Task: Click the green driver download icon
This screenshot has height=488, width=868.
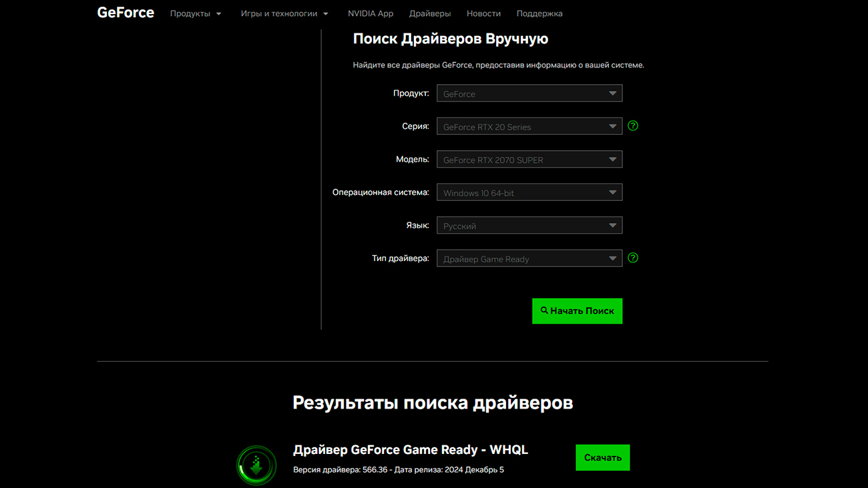Action: (x=256, y=465)
